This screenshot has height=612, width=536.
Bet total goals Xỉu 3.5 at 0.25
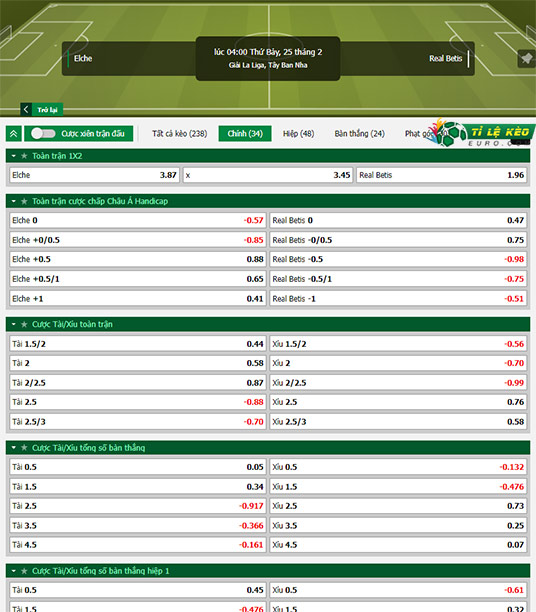(398, 525)
